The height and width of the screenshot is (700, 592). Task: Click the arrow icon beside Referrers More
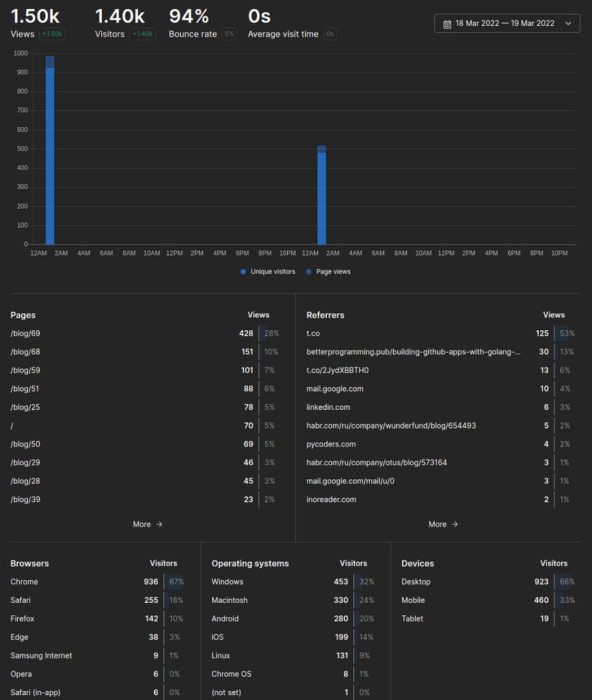tap(455, 524)
